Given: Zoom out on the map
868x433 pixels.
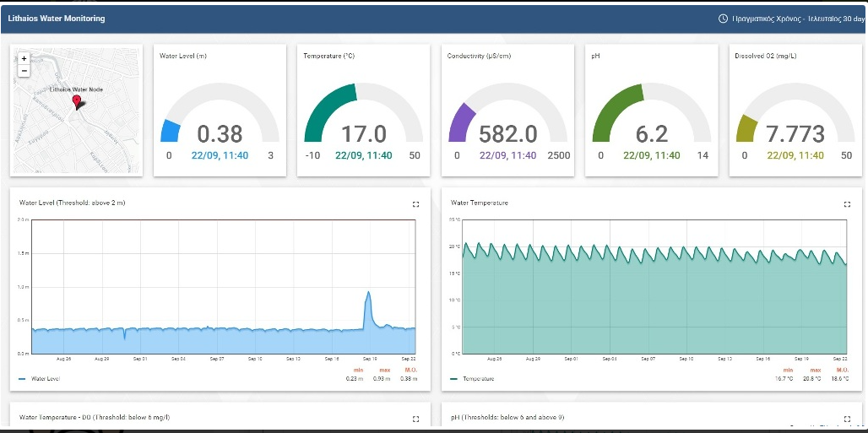Looking at the screenshot, I should [24, 71].
